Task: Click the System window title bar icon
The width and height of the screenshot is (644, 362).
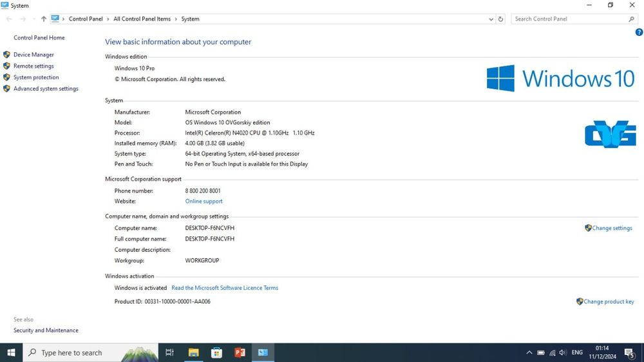Action: (5, 5)
